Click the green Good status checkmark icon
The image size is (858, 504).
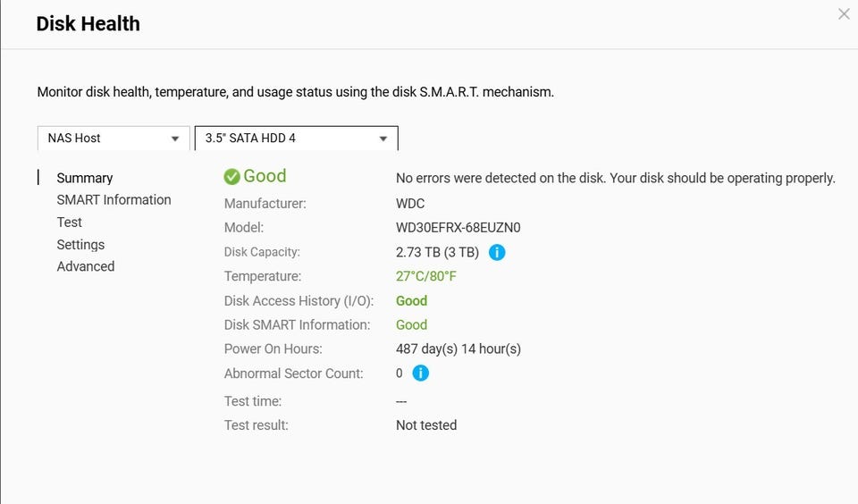tap(232, 177)
